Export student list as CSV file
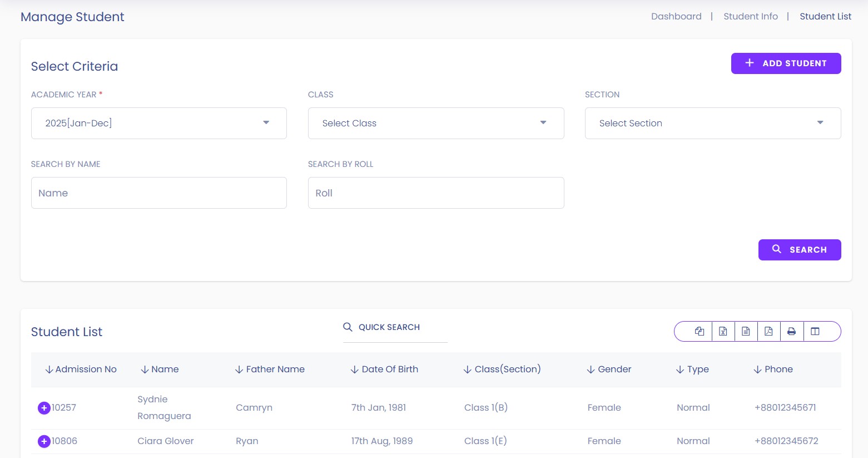The width and height of the screenshot is (868, 458). click(x=746, y=331)
